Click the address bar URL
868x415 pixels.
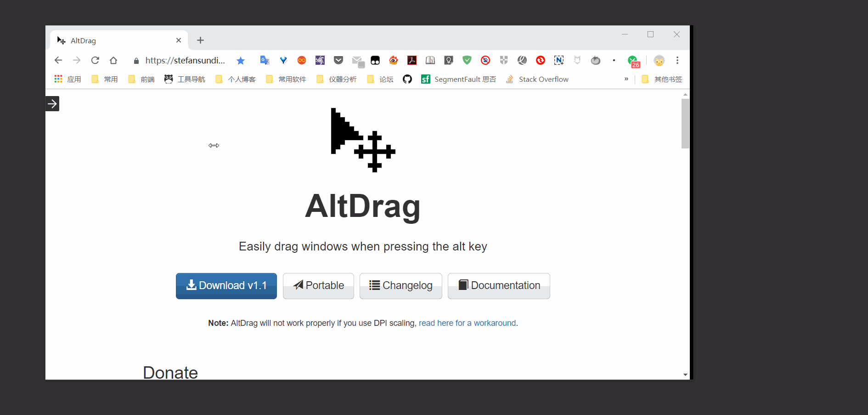(x=185, y=61)
